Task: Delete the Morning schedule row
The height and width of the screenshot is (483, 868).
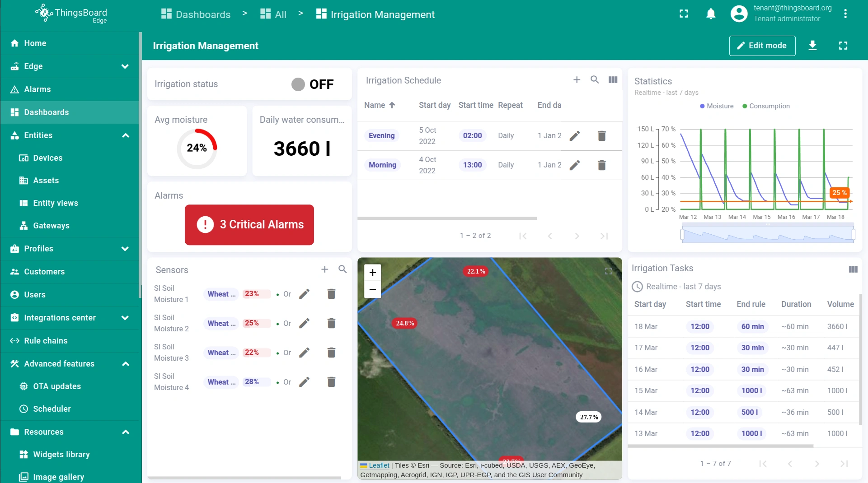Action: click(x=601, y=165)
